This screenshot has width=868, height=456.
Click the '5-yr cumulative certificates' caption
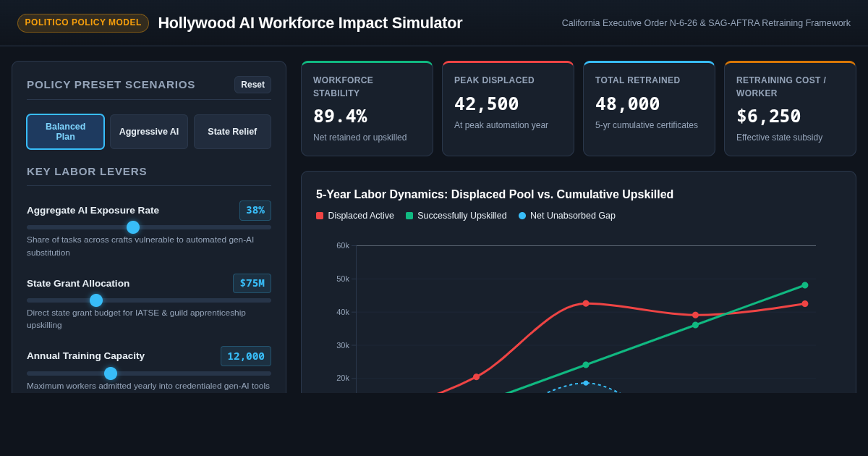tap(647, 125)
